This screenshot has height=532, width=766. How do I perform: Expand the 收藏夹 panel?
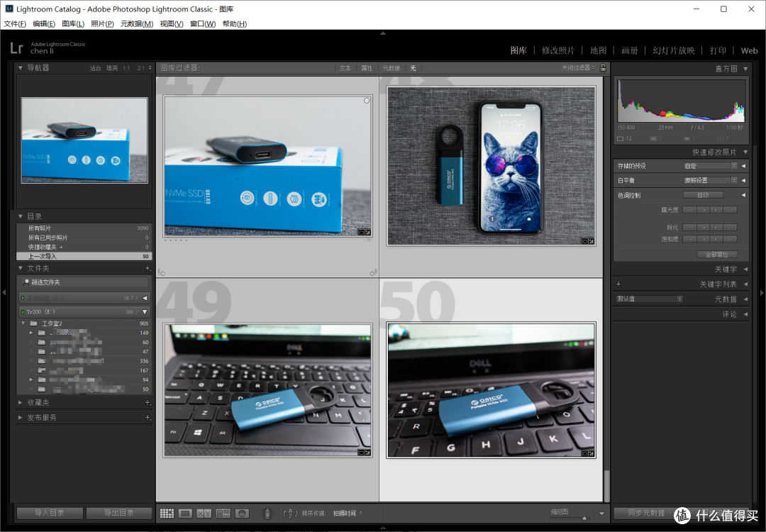click(x=21, y=402)
